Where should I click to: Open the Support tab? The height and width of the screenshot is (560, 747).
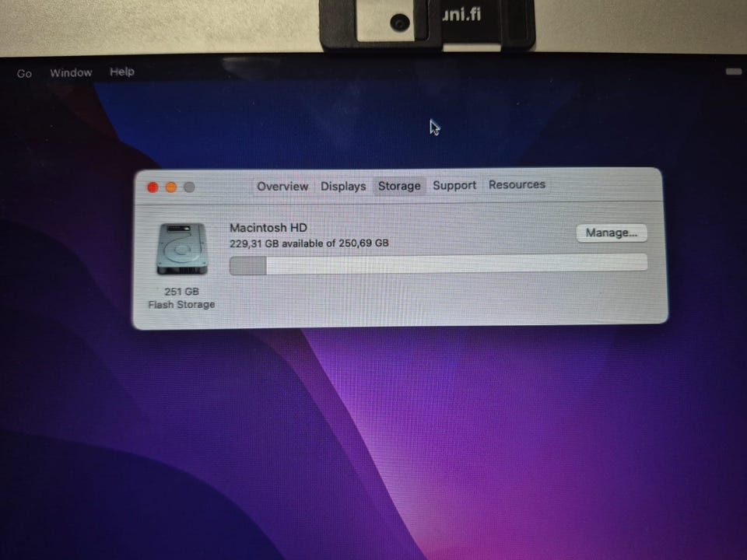tap(454, 185)
